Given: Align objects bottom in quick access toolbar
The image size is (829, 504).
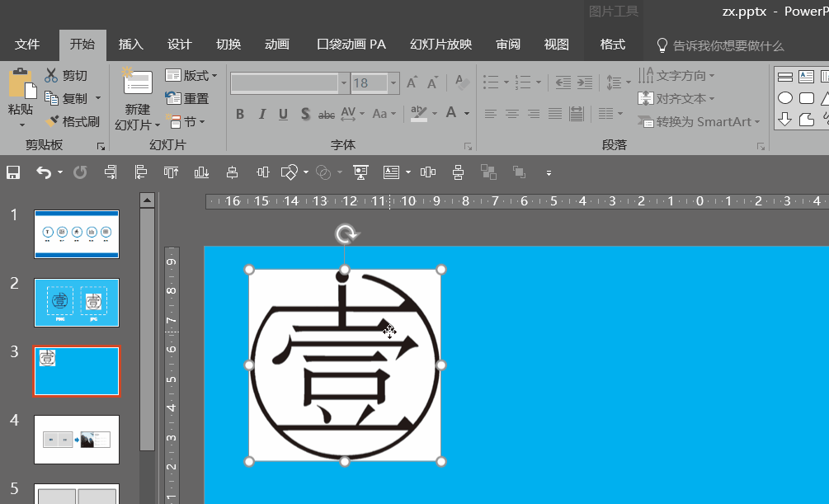Looking at the screenshot, I should 201,172.
